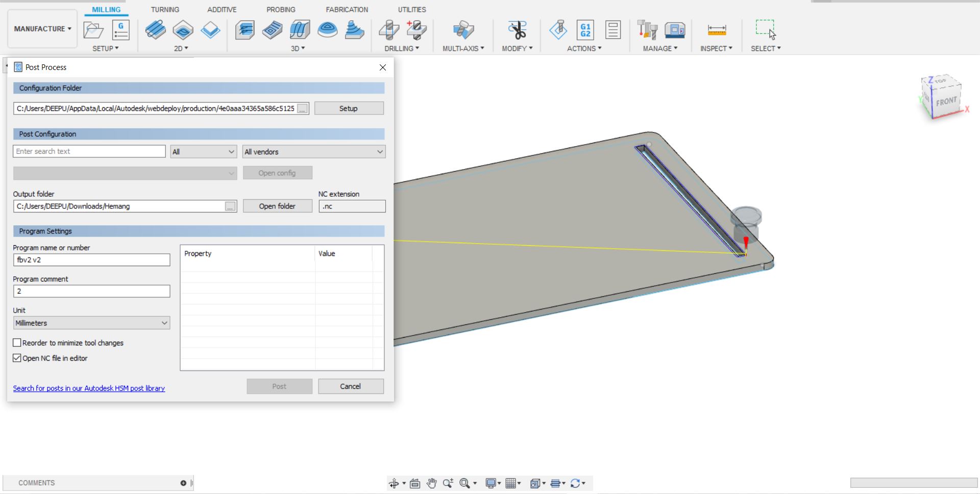980x494 pixels.
Task: Open the 'All' post filter dropdown
Action: point(203,152)
